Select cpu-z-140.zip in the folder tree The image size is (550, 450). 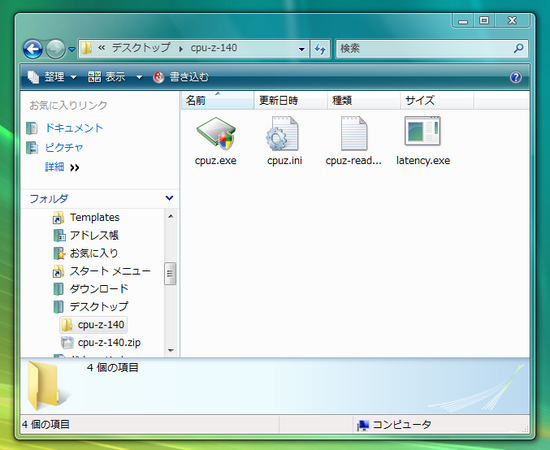pyautogui.click(x=109, y=342)
